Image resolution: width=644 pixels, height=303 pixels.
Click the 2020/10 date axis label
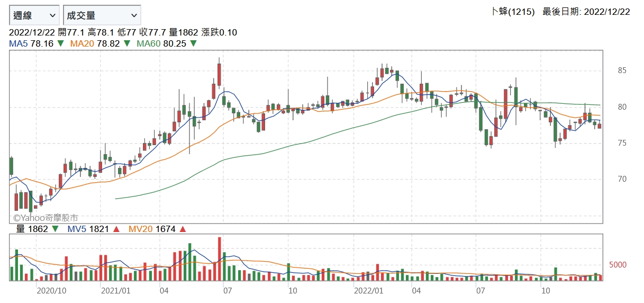[51, 291]
